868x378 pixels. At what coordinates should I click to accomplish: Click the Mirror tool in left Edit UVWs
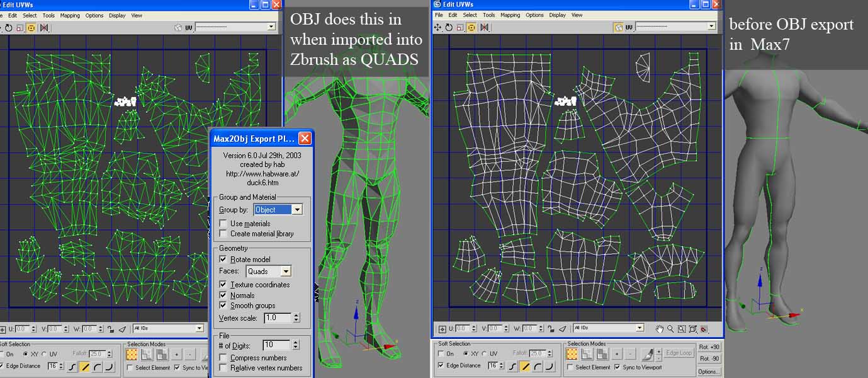(44, 27)
